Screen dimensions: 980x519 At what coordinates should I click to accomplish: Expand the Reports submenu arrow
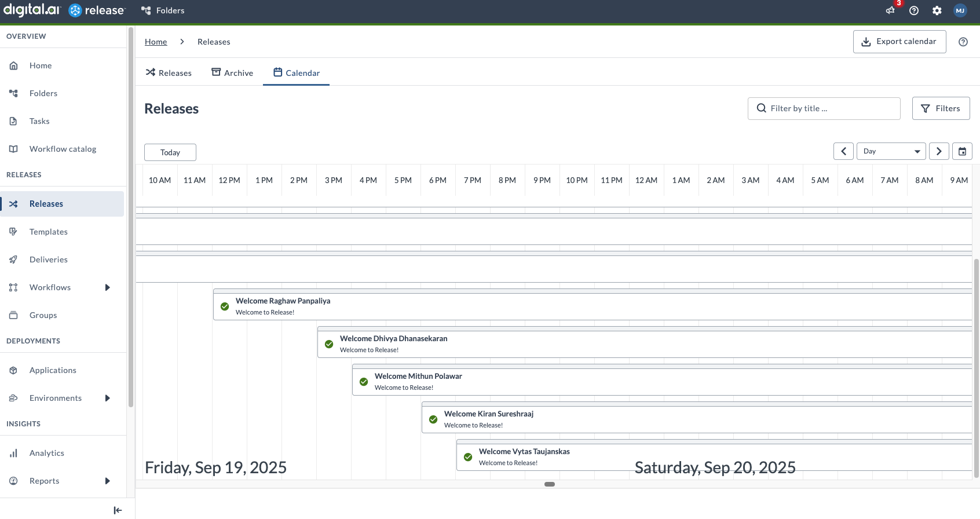click(107, 481)
